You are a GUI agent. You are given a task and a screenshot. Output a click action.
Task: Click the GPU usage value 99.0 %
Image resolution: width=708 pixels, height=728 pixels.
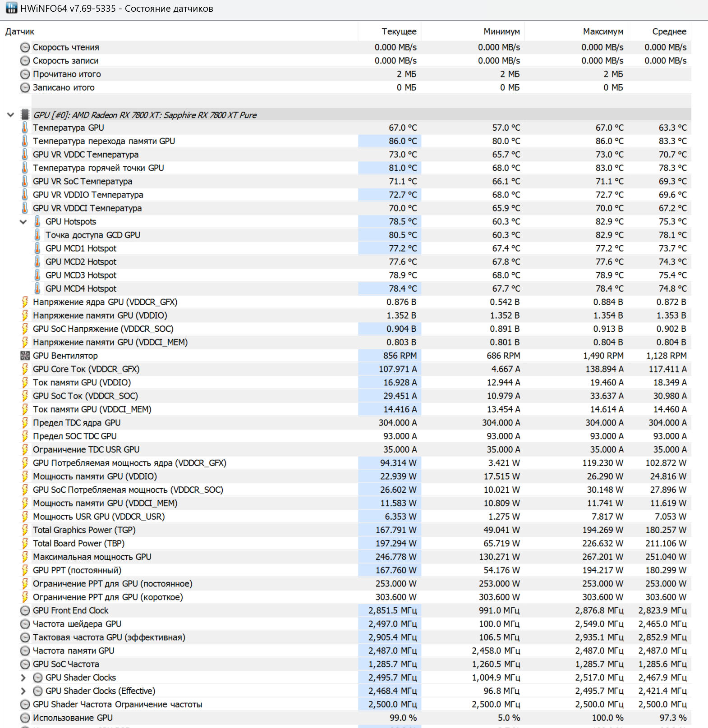403,718
